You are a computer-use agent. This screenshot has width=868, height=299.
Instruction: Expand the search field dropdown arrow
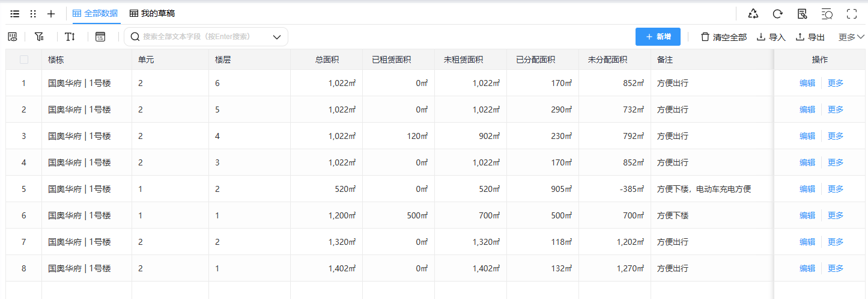[x=277, y=37]
